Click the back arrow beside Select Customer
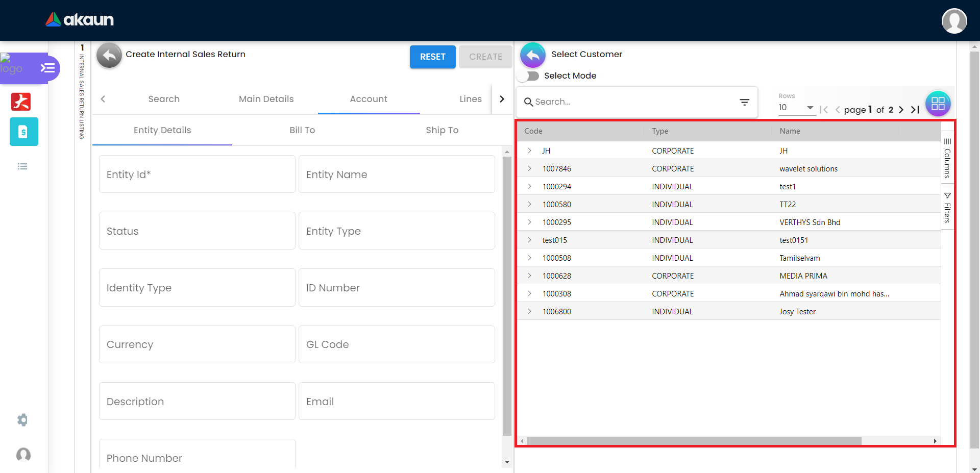The height and width of the screenshot is (473, 980). point(532,55)
